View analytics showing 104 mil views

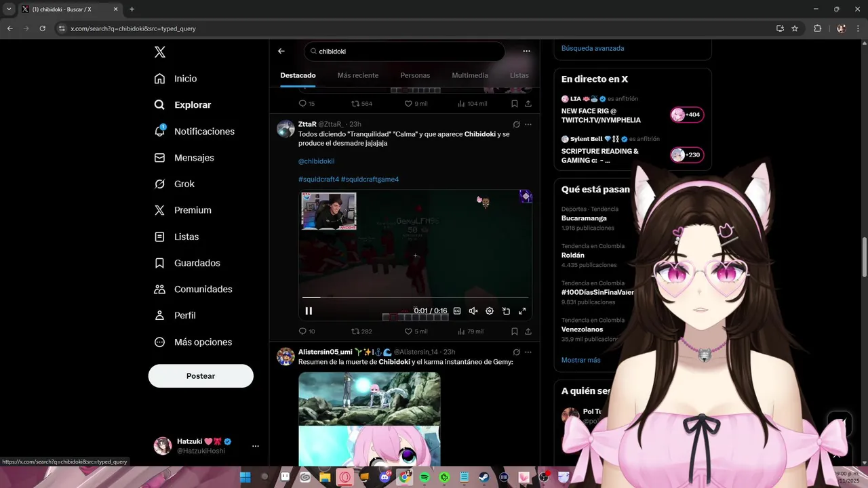[473, 104]
